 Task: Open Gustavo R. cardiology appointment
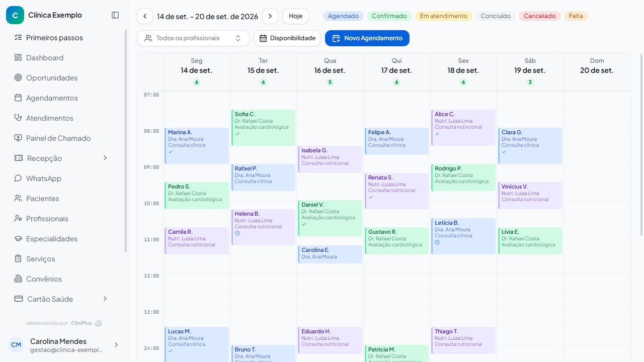coord(397,241)
